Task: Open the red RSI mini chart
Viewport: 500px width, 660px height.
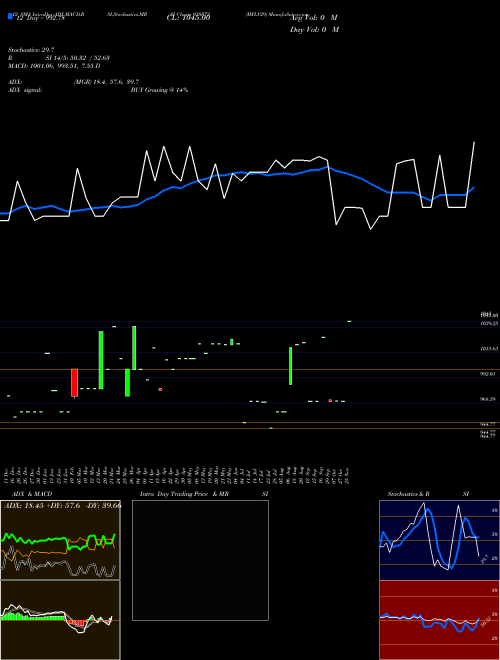Action: point(439,620)
